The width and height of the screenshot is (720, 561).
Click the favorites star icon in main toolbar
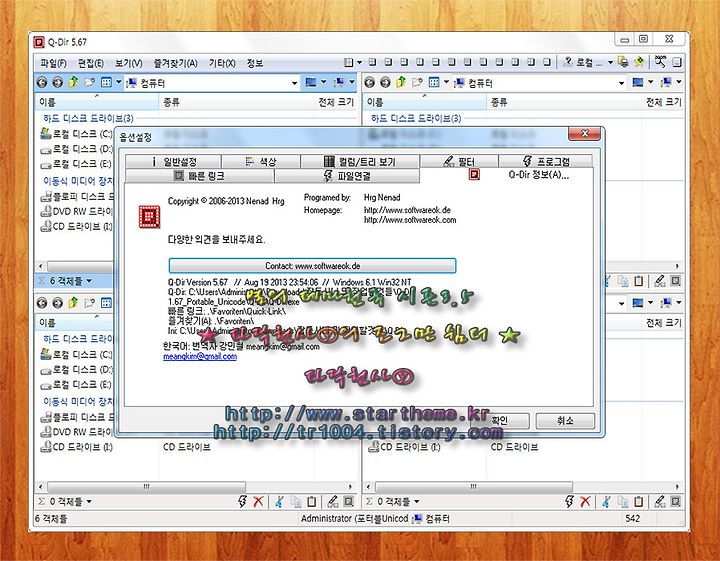click(639, 62)
